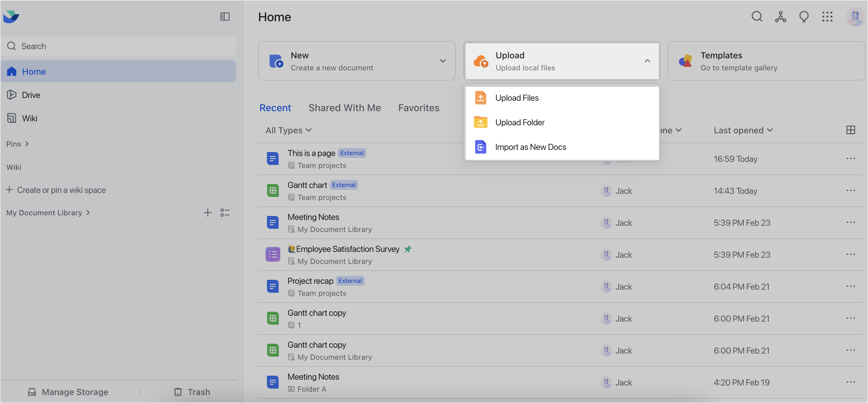
Task: Open the All Types filter dropdown
Action: 288,130
